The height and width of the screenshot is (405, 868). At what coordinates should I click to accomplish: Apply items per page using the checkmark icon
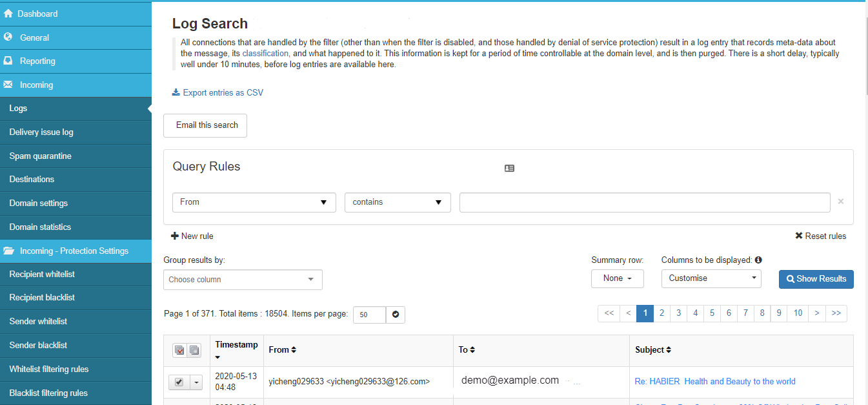[395, 315]
